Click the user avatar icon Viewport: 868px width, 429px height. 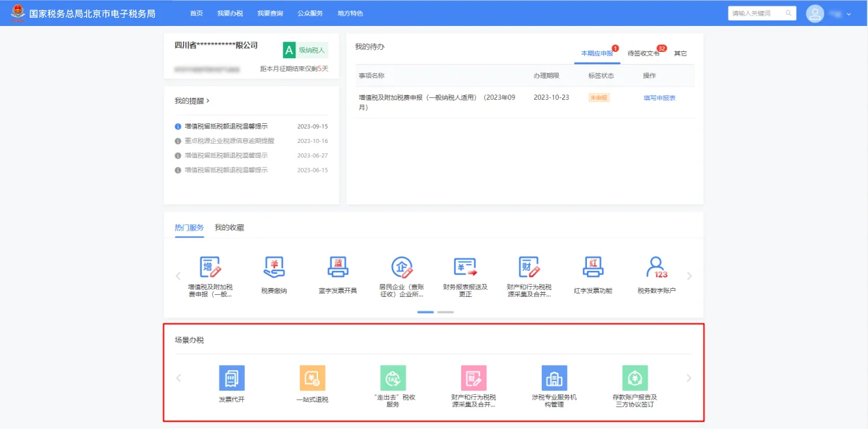click(815, 13)
